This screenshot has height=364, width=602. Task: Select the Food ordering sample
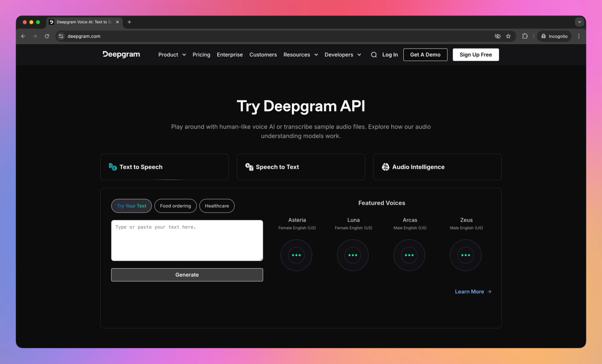click(176, 206)
